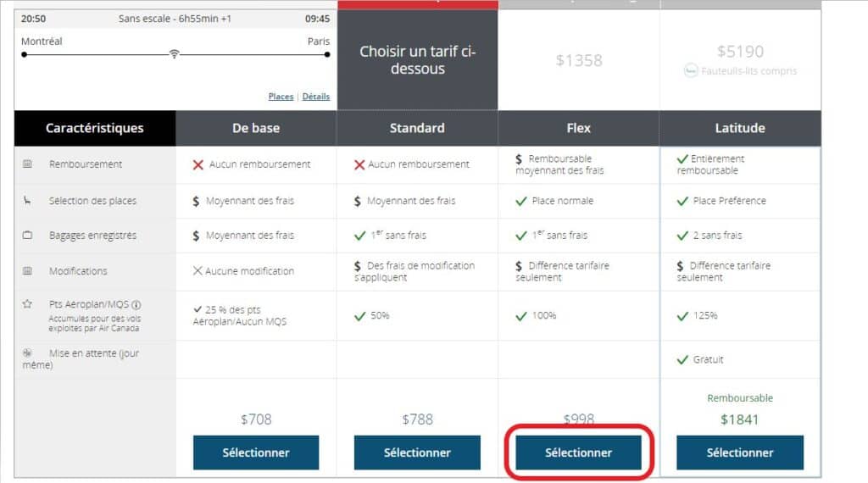Click the Wi-Fi icon on the flight route

click(175, 54)
